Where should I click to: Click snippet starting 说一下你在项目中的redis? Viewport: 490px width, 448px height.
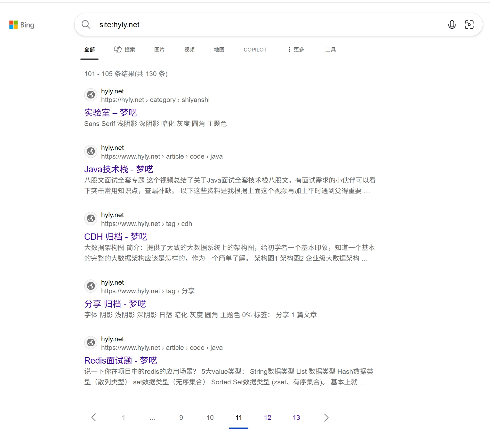[229, 377]
